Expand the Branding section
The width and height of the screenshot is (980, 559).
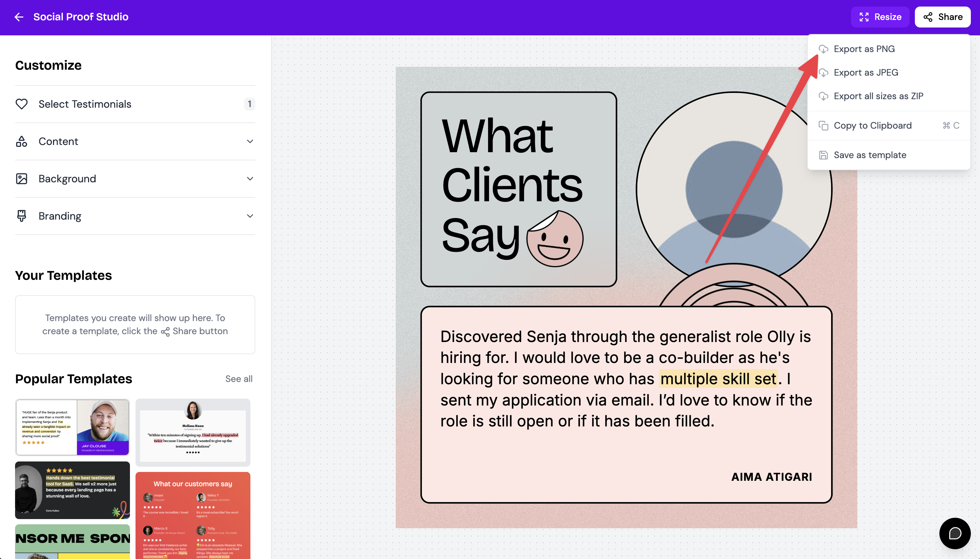[135, 216]
